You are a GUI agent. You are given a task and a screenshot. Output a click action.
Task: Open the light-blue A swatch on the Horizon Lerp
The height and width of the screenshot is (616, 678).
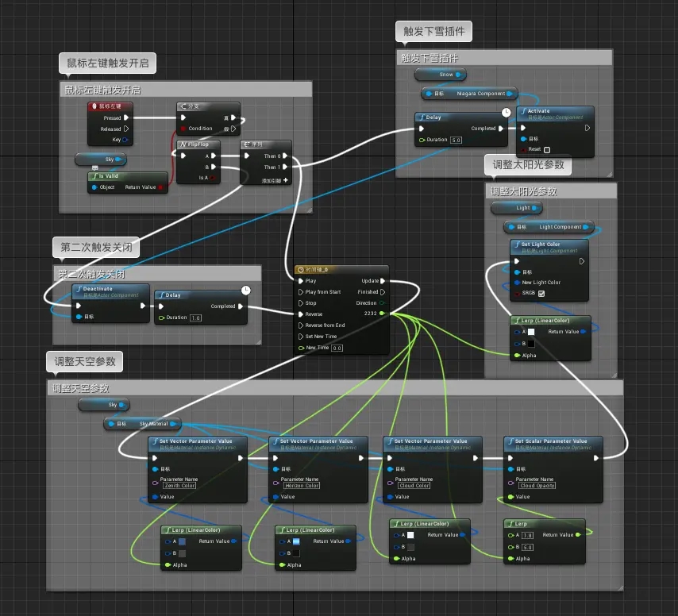[x=296, y=541]
